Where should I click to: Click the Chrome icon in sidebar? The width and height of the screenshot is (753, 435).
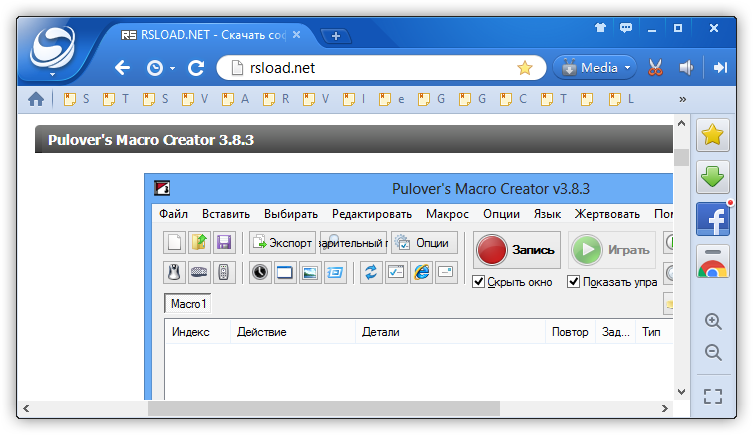pyautogui.click(x=713, y=262)
